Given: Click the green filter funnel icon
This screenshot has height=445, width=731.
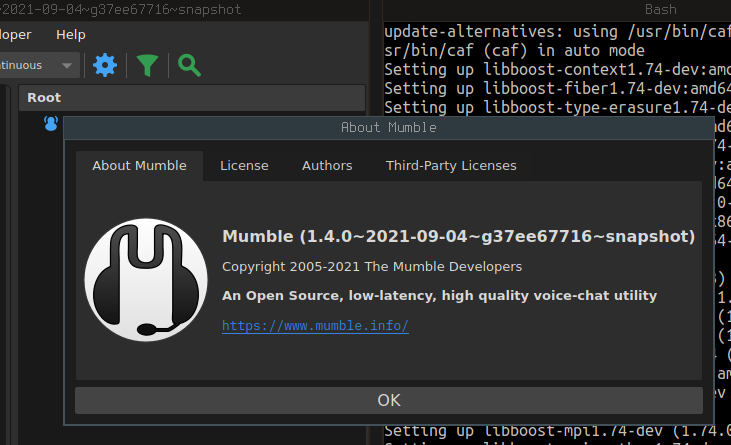Looking at the screenshot, I should 147,65.
